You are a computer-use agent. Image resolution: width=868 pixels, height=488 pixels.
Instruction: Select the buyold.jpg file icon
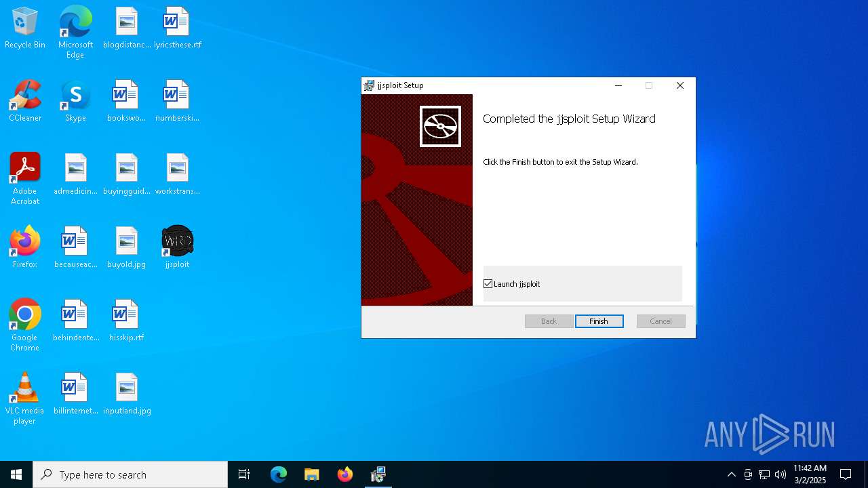pos(127,248)
